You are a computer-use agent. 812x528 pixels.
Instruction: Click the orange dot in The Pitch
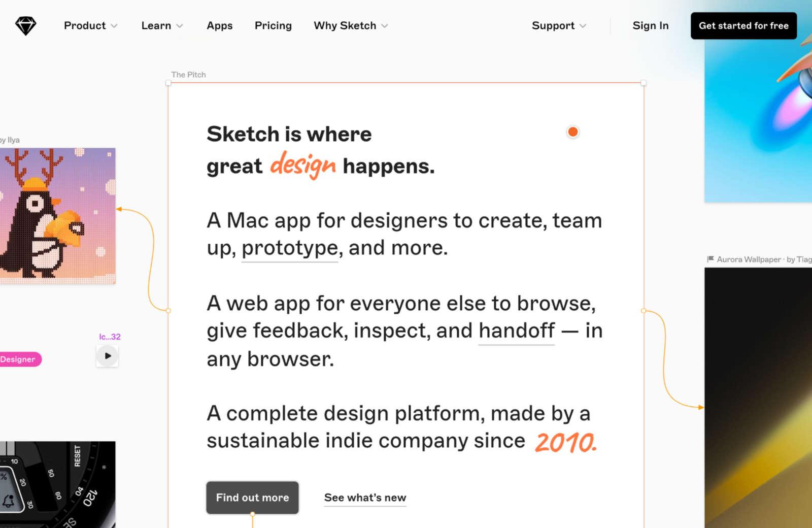click(572, 132)
